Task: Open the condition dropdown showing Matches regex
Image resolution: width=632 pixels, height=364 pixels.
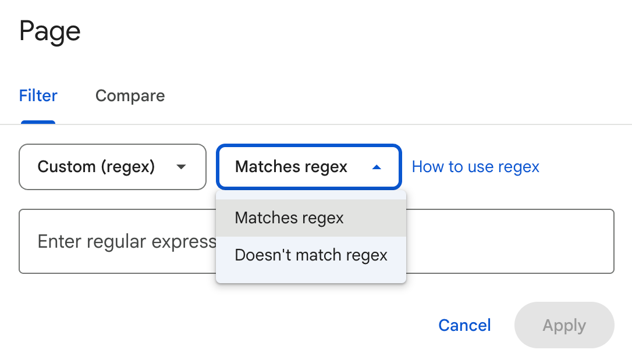Action: point(308,167)
